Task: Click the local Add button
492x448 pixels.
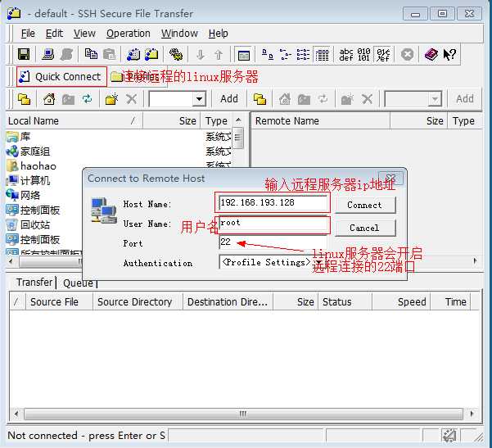Action: coord(229,99)
